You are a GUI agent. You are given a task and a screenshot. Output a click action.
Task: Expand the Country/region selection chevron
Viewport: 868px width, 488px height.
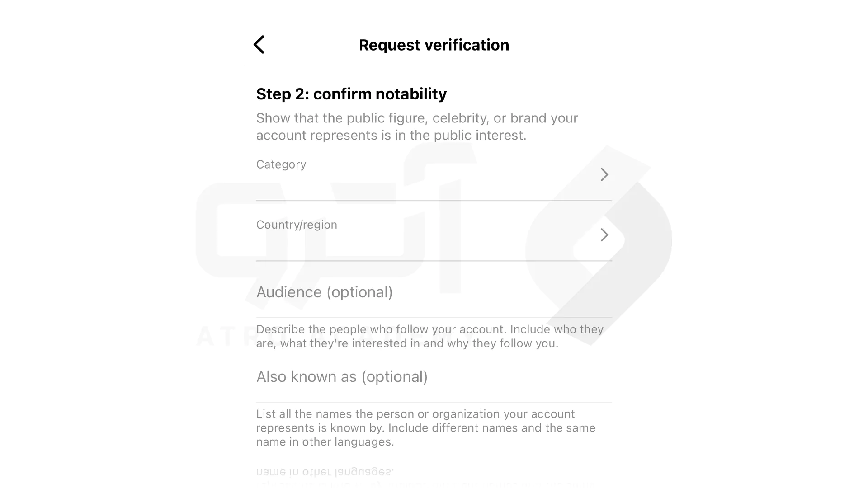604,235
